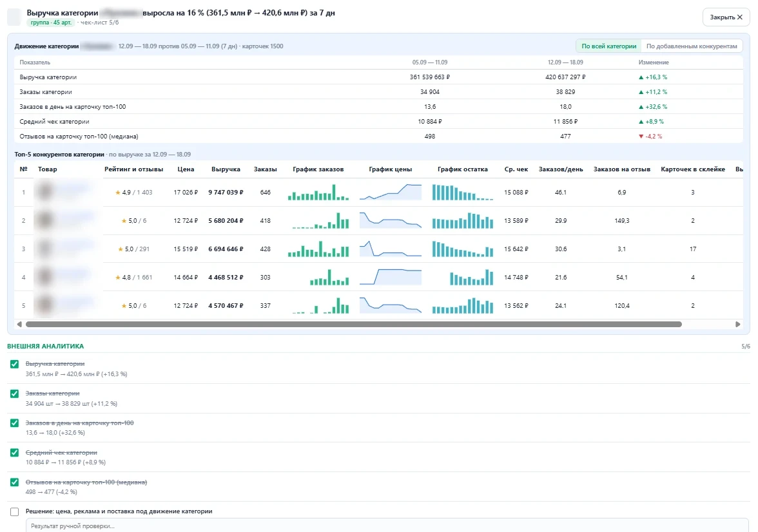Switch to По добавленным конкурентам tab
The width and height of the screenshot is (758, 532).
pos(691,46)
